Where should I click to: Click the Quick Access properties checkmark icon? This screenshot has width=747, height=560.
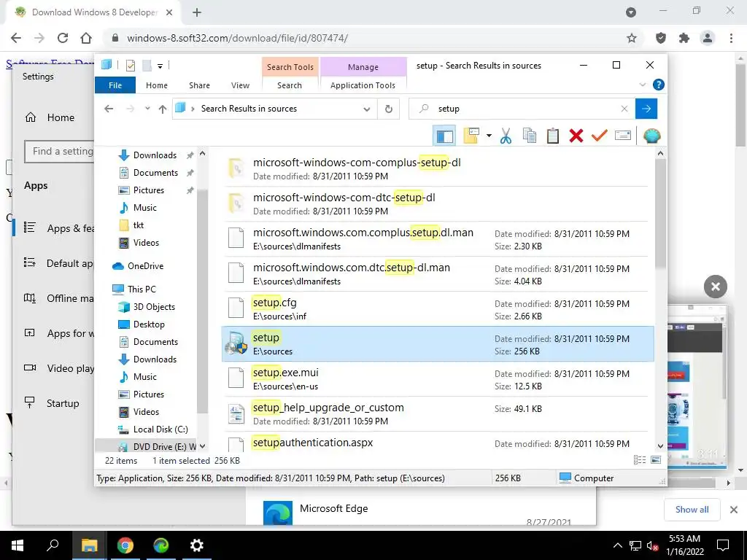130,66
